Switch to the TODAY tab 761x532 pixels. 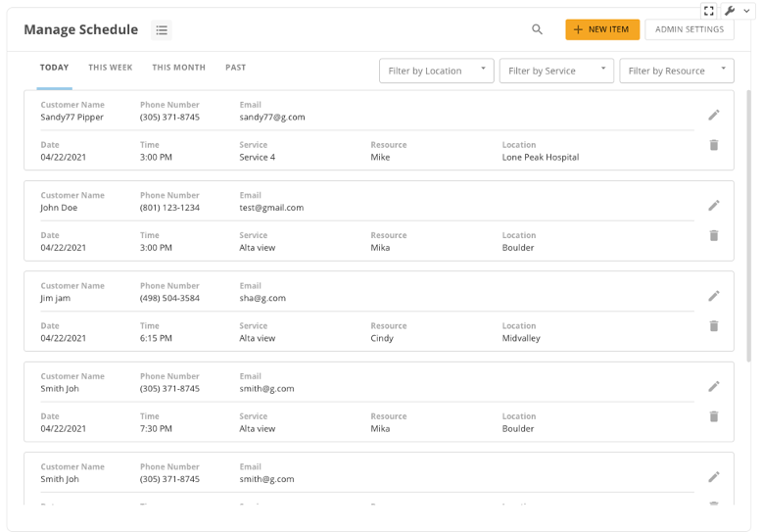pos(55,68)
